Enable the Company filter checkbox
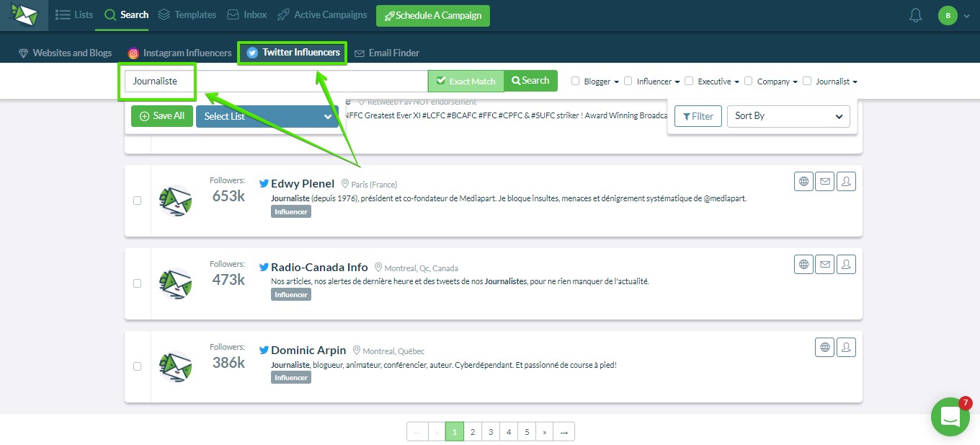This screenshot has height=445, width=980. [x=749, y=81]
